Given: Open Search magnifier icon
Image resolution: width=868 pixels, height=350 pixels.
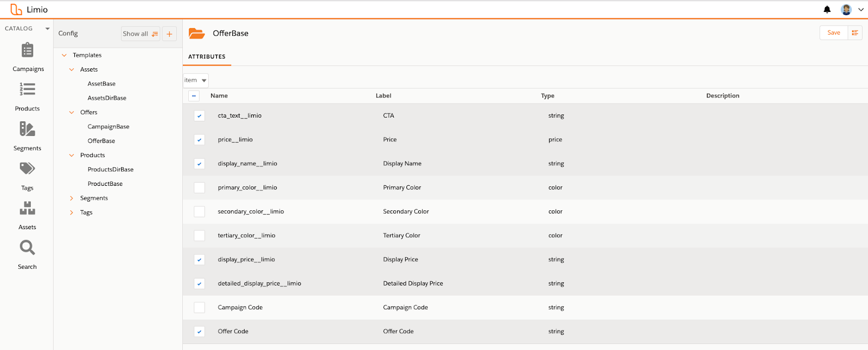Looking at the screenshot, I should point(27,248).
